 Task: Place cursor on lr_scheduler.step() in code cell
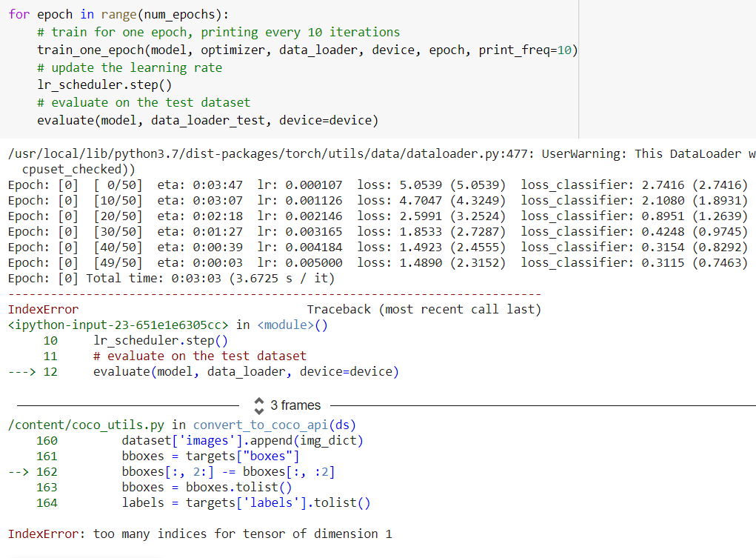tap(104, 84)
